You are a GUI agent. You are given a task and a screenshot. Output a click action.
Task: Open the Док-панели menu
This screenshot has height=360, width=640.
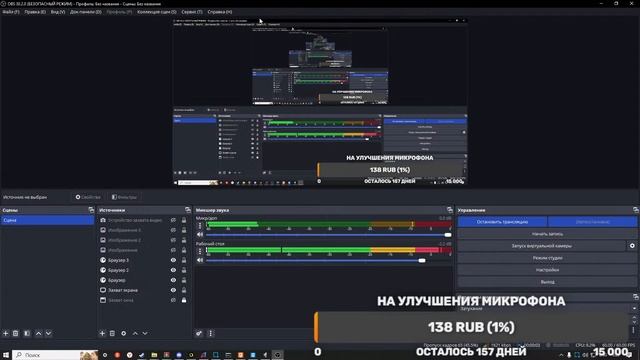pyautogui.click(x=86, y=12)
